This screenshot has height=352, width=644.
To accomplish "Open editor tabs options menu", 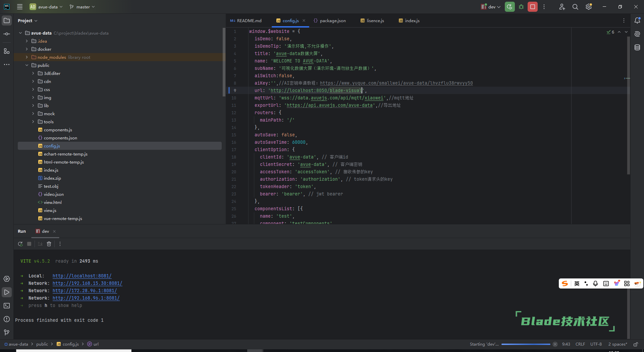I will point(624,20).
